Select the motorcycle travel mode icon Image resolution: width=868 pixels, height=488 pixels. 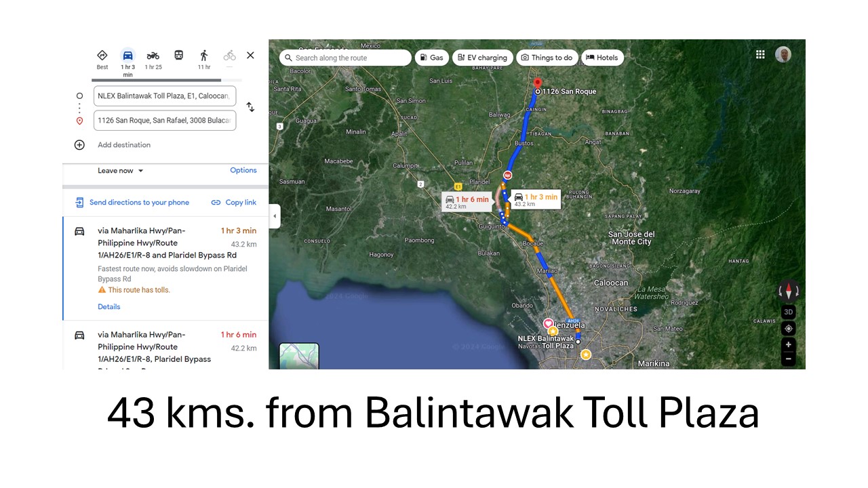pyautogui.click(x=153, y=56)
